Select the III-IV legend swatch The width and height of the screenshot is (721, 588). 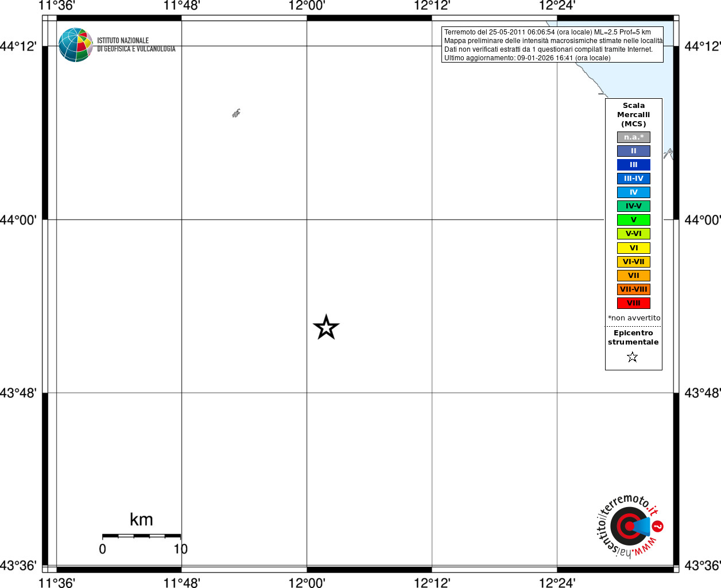pos(634,179)
